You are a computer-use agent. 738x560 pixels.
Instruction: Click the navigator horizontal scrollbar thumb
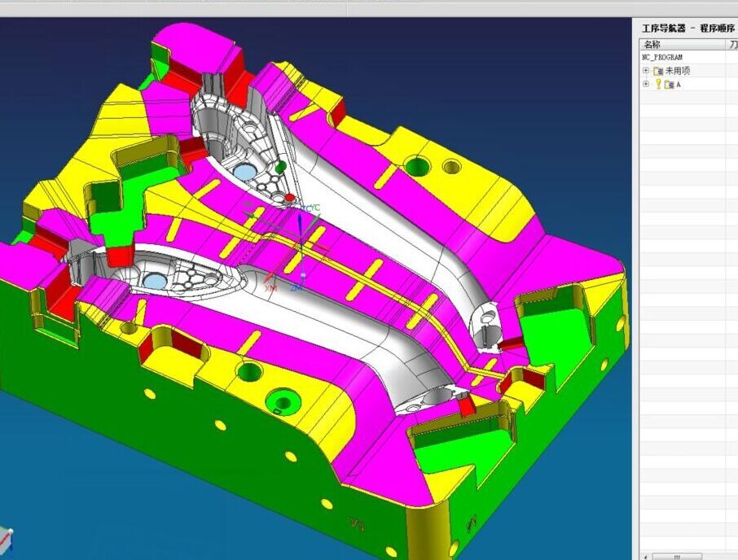pyautogui.click(x=677, y=557)
